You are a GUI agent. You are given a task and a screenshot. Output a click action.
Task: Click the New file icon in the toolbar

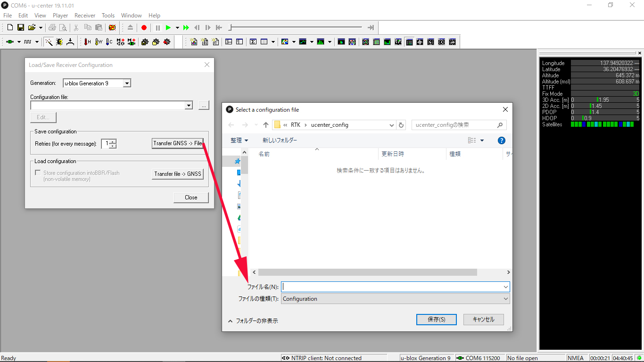coord(10,28)
